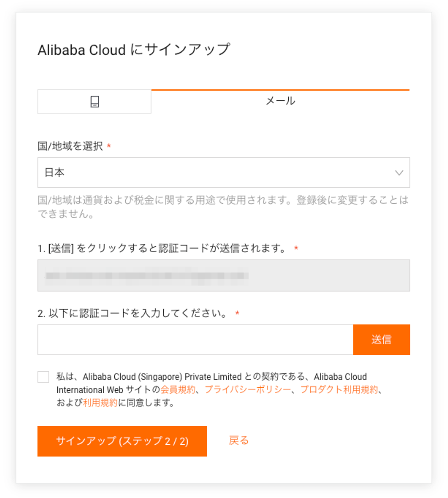Click the chevron arrow in country selector
The image size is (448, 498).
pos(399,173)
